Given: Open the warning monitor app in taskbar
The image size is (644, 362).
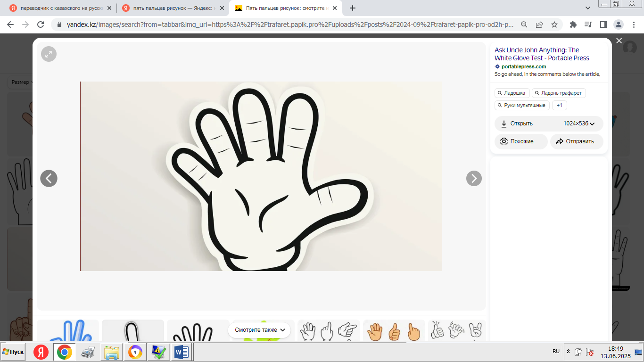Looking at the screenshot, I should (158, 352).
